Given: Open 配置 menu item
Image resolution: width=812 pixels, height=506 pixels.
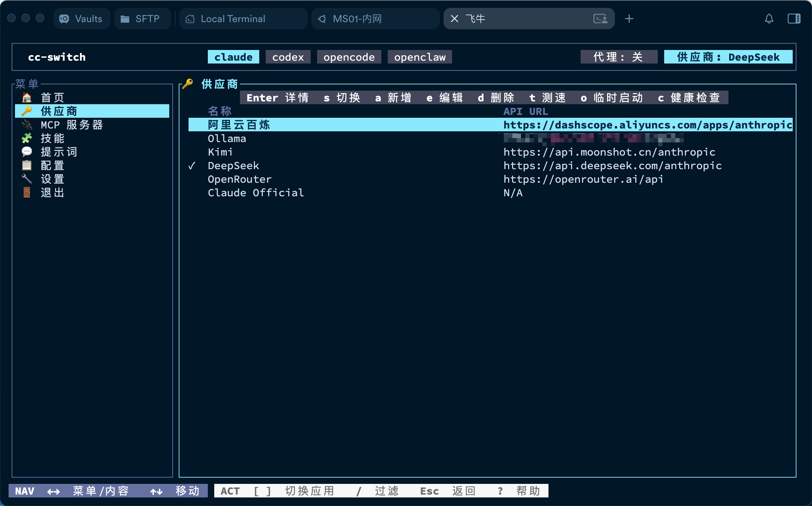Looking at the screenshot, I should click(92, 165).
